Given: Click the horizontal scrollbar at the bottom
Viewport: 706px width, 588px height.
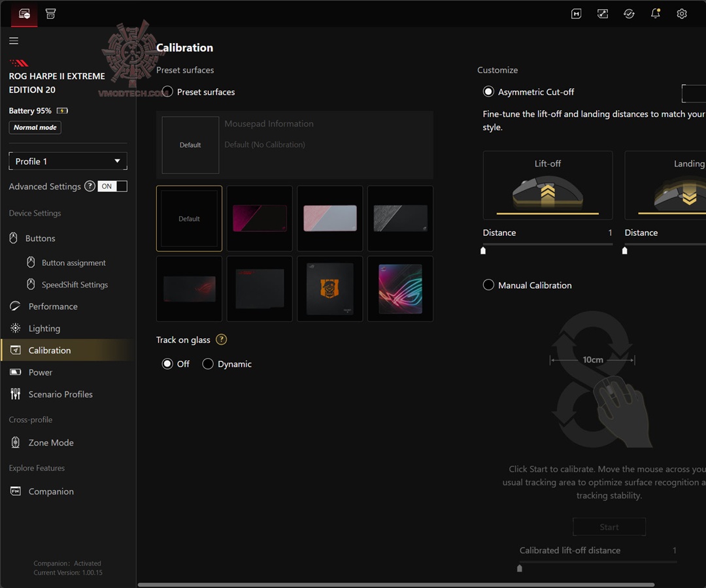Looking at the screenshot, I should point(396,585).
